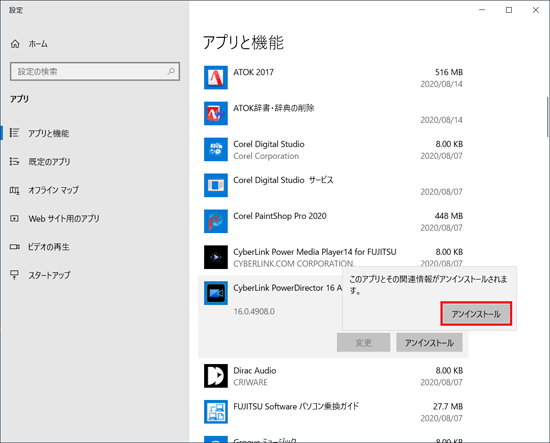
Task: Click the 516 MB size value
Action: (x=449, y=72)
